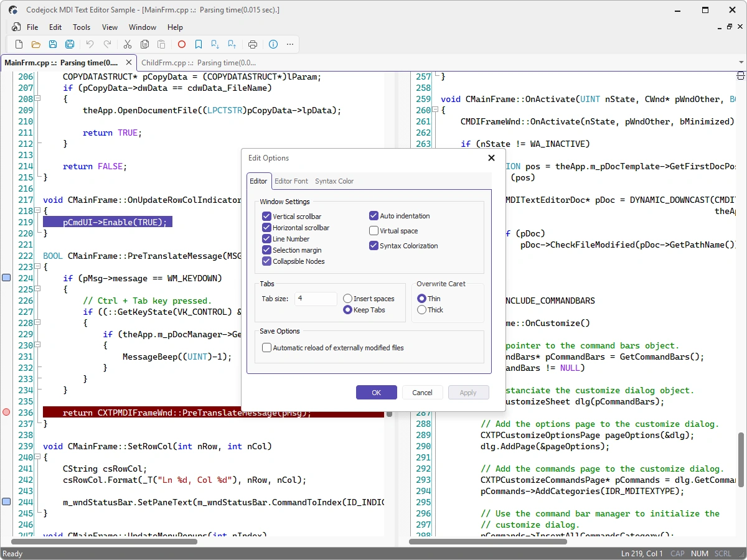Image resolution: width=747 pixels, height=560 pixels.
Task: Open the Window menu
Action: (x=143, y=27)
